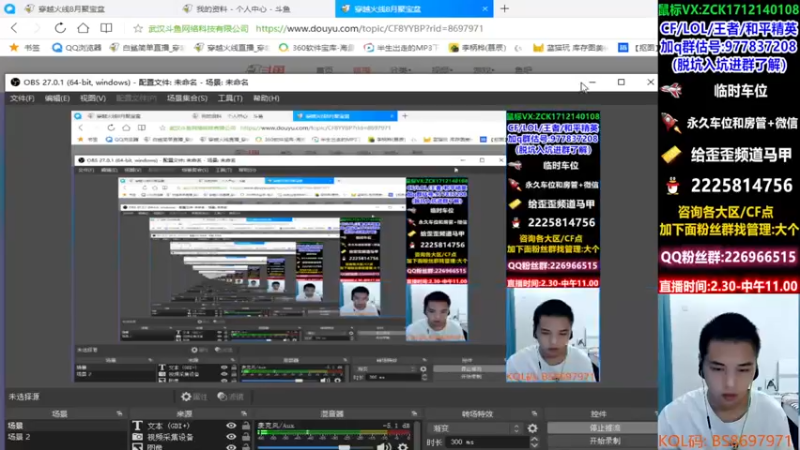800x450 pixels.
Task: Lock the 文本 (GDI+) source
Action: [246, 426]
